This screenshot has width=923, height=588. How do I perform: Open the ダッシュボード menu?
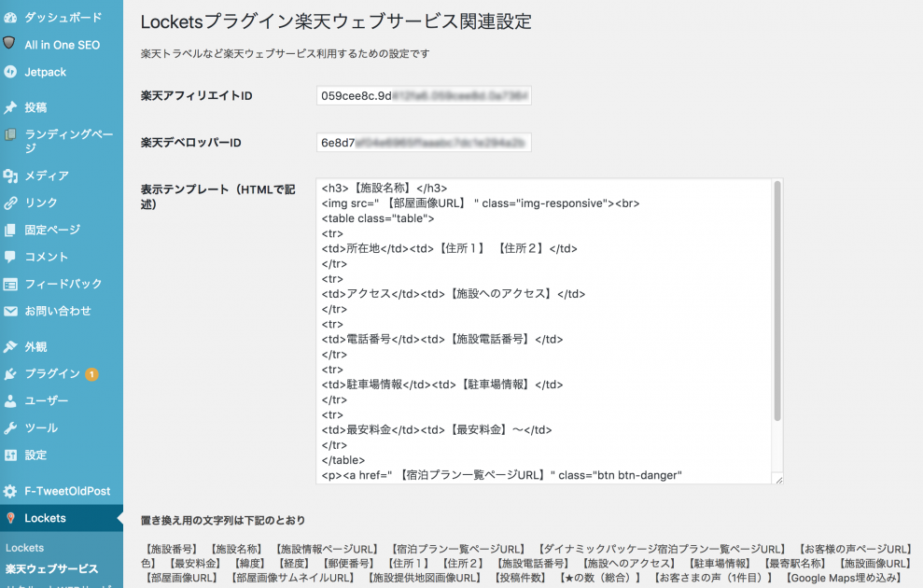pos(62,18)
